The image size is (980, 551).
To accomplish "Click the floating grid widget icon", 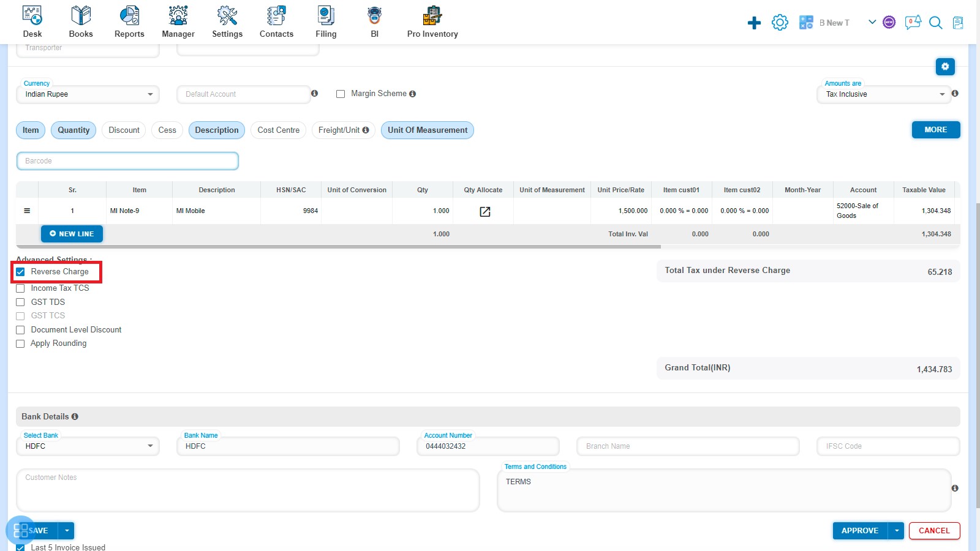I will (x=21, y=530).
